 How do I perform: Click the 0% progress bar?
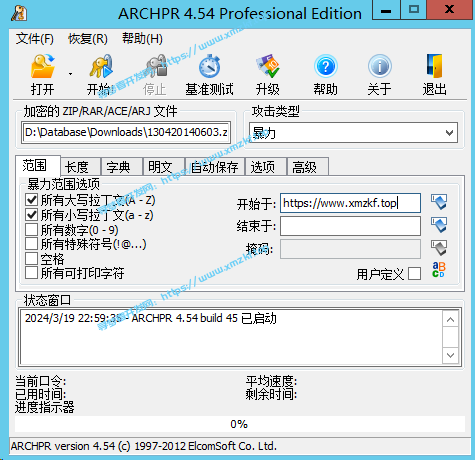tap(240, 424)
